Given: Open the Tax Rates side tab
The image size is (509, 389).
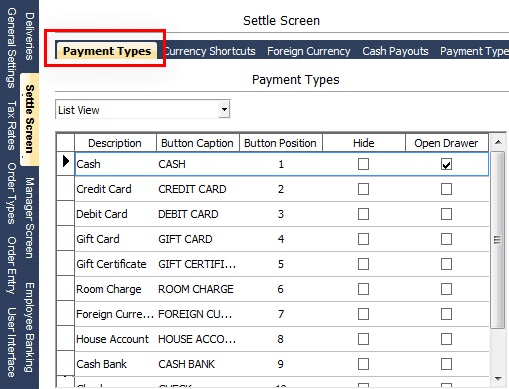Looking at the screenshot, I should pyautogui.click(x=11, y=125).
